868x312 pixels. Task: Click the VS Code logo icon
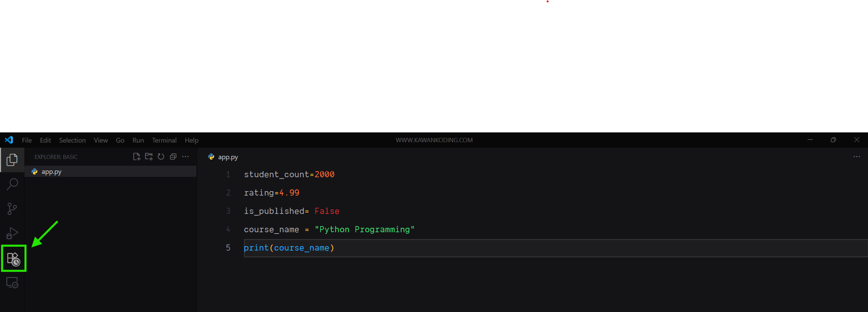pyautogui.click(x=9, y=140)
